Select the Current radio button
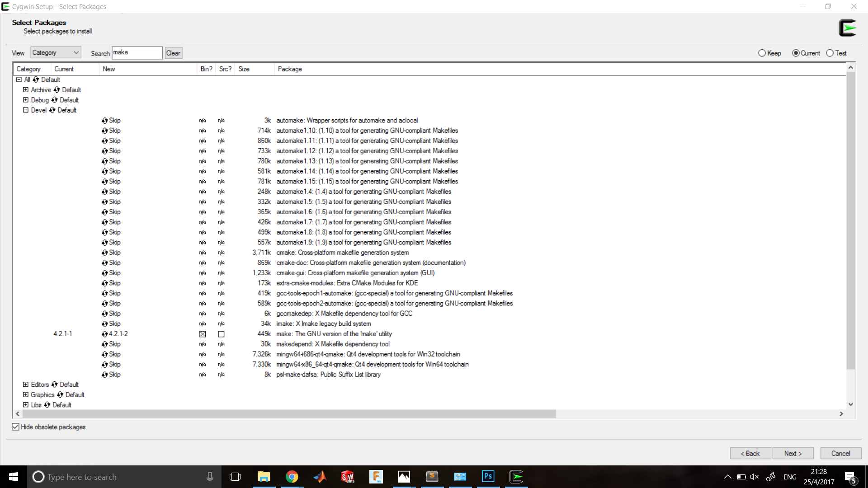The image size is (868, 488). coord(806,53)
